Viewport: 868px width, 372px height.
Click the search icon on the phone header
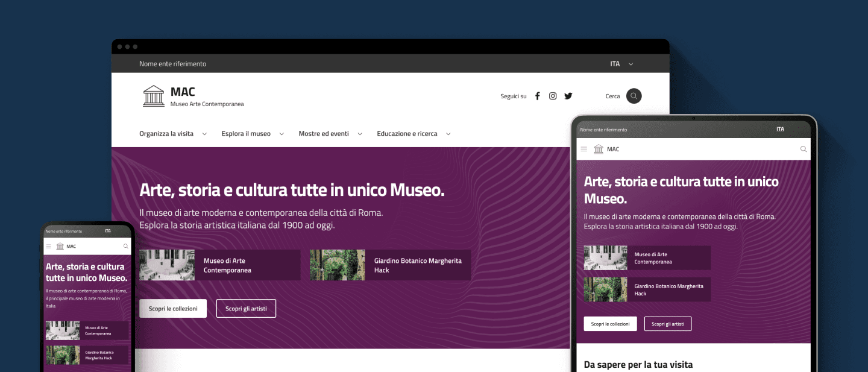point(126,246)
